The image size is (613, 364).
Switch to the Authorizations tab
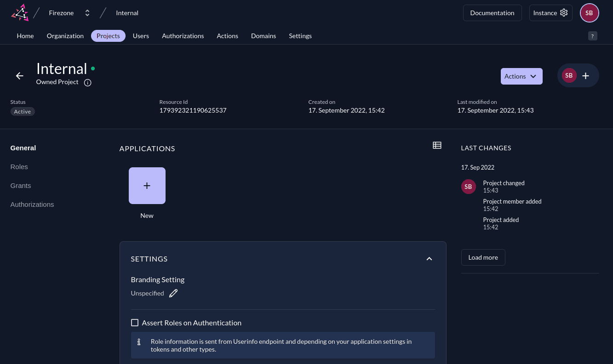[183, 35]
